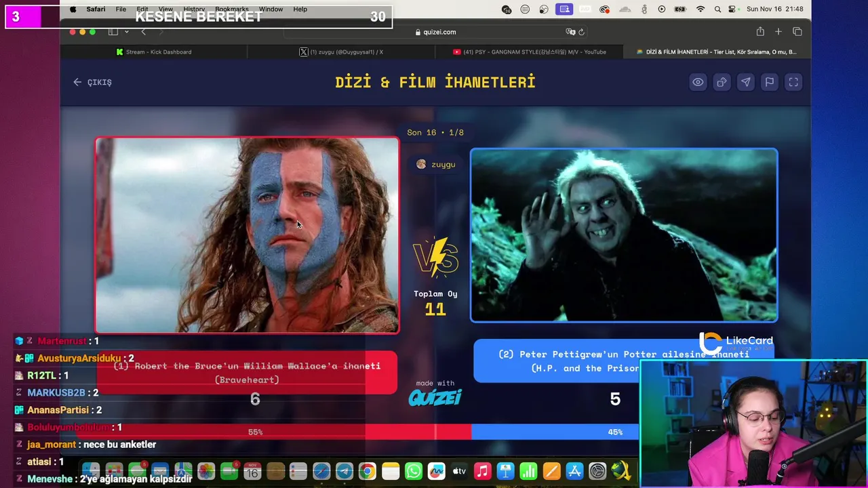The width and height of the screenshot is (868, 488).
Task: Click the battery status icon
Action: pos(681,9)
